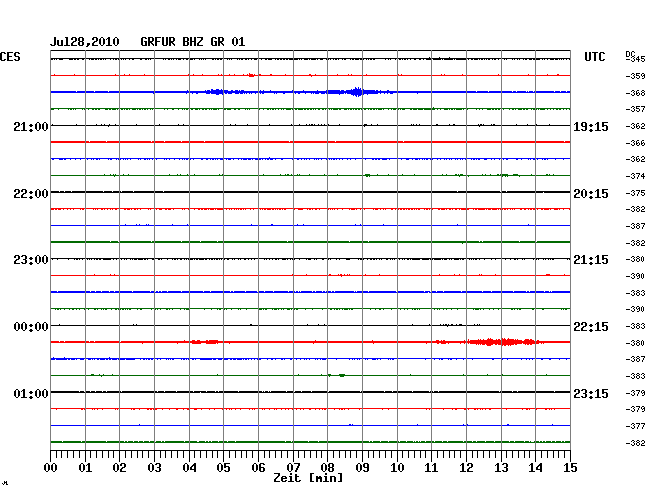Click the 12 minute tick label
This screenshot has height=494, width=650.
click(466, 467)
